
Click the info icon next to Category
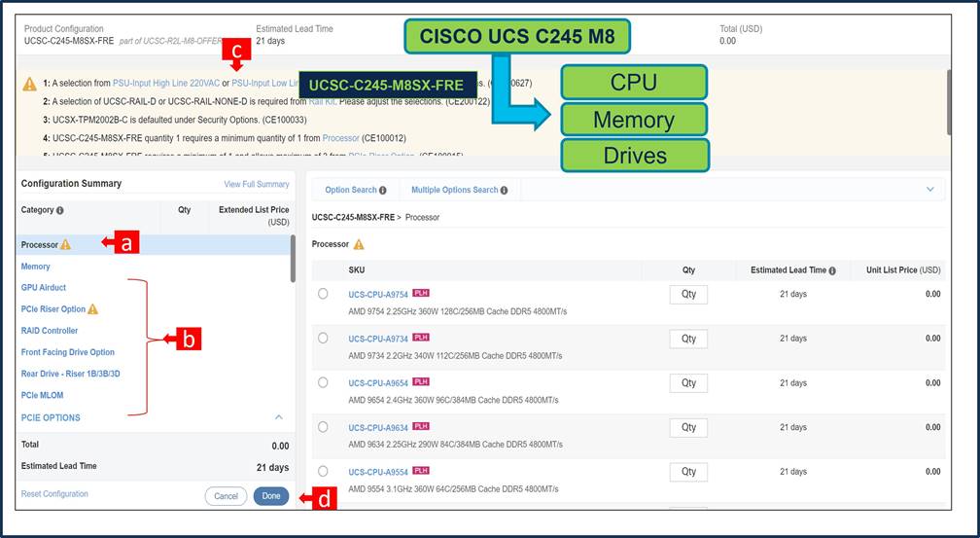[60, 211]
